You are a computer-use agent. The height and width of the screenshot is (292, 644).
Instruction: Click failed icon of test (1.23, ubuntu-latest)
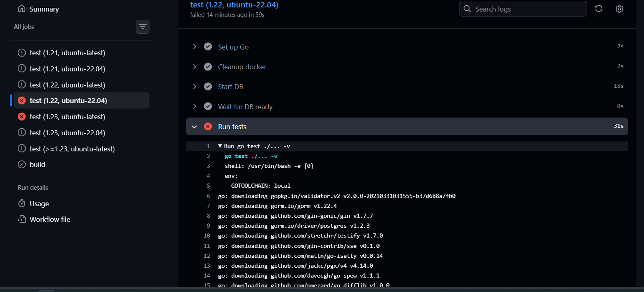coord(22,117)
